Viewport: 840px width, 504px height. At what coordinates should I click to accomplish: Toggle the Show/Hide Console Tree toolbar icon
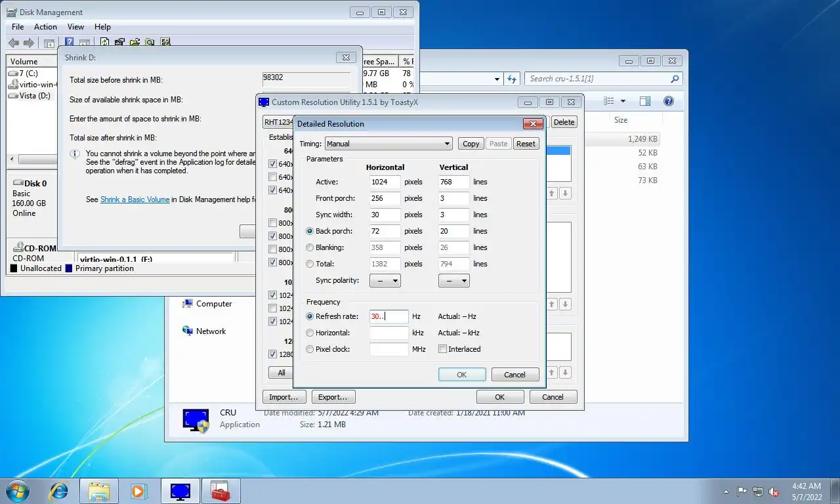pyautogui.click(x=49, y=43)
